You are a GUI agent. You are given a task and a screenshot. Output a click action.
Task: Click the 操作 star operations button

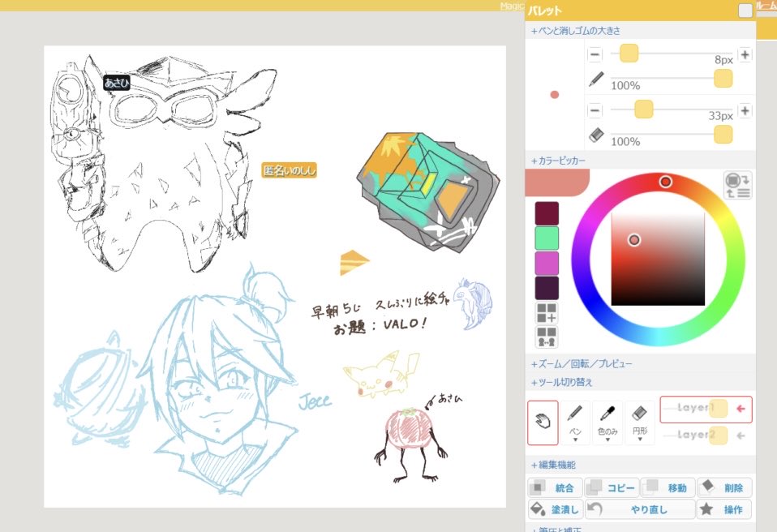pyautogui.click(x=724, y=509)
